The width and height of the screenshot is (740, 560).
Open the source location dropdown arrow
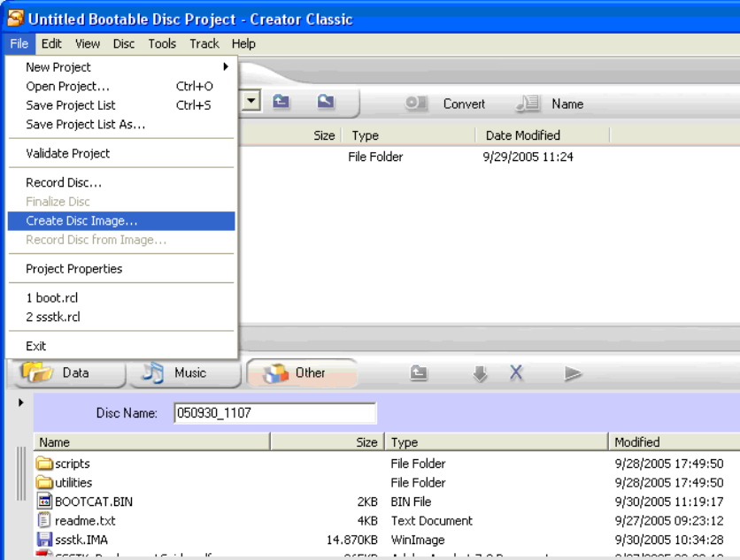pyautogui.click(x=251, y=101)
